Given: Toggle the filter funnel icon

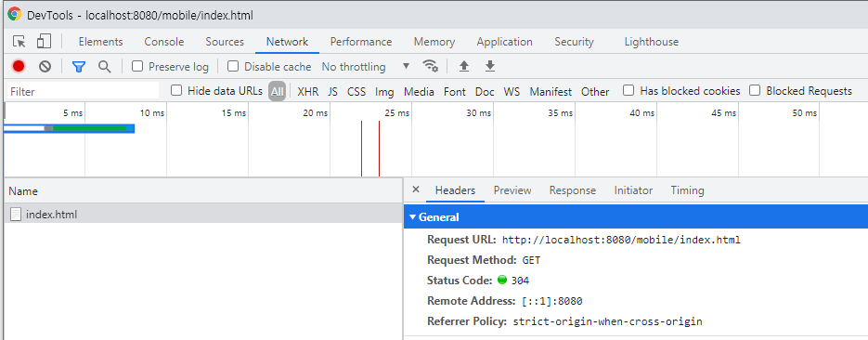Looking at the screenshot, I should click(79, 67).
